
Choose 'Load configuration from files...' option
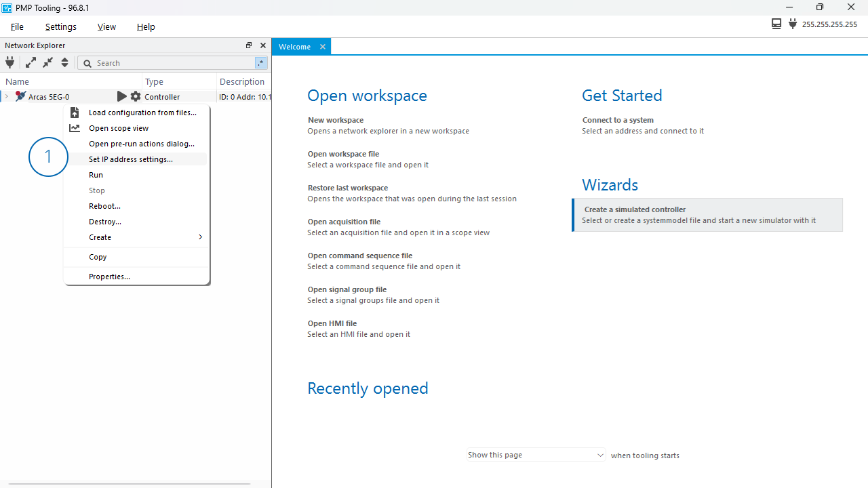click(x=142, y=113)
